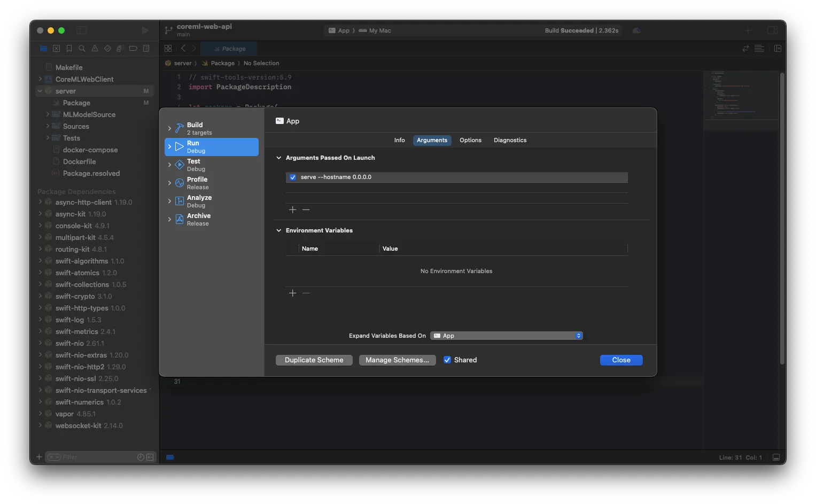
Task: Show the Issue navigator warning triangle
Action: pyautogui.click(x=95, y=48)
